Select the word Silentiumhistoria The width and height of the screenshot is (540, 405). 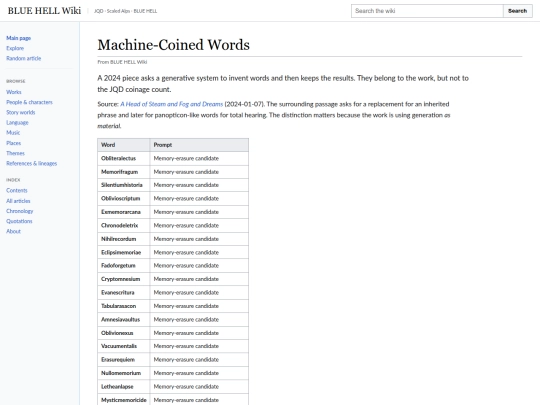coord(122,185)
